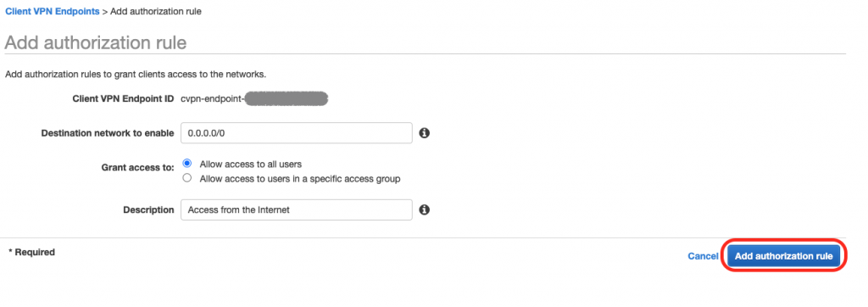Focus the Destination network to enable field
Image resolution: width=868 pixels, height=307 pixels.
pyautogui.click(x=296, y=133)
